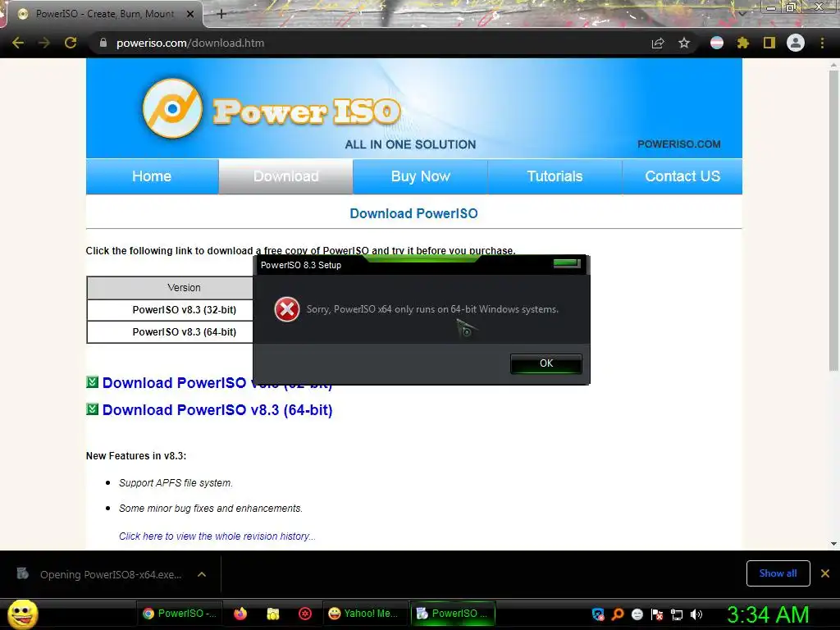Open a new browser tab
The width and height of the screenshot is (840, 630).
(x=221, y=14)
